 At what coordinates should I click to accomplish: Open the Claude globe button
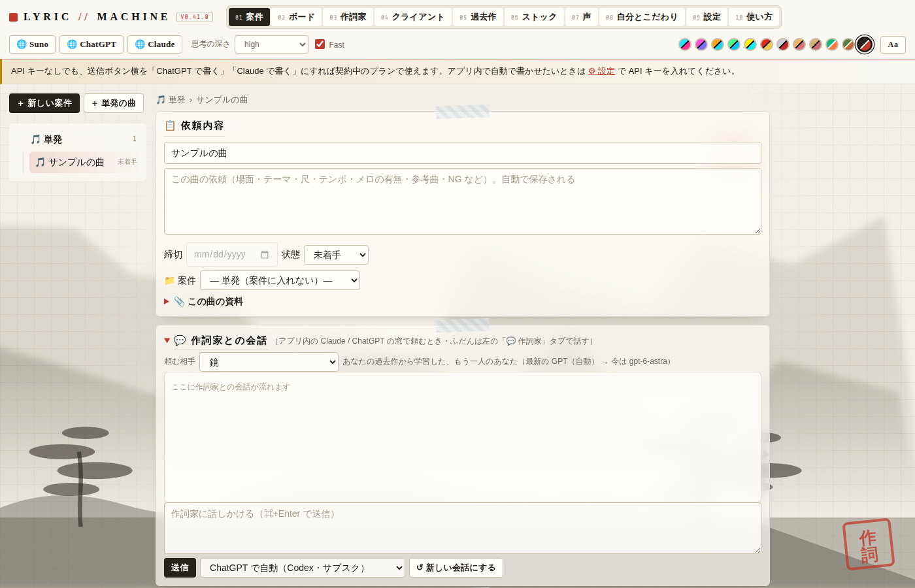(x=155, y=44)
